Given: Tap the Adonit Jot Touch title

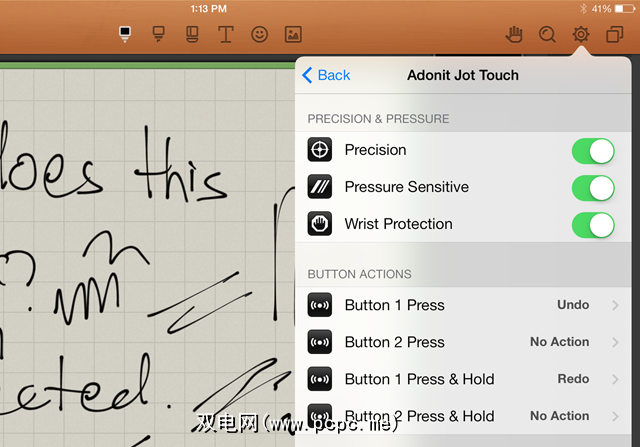Looking at the screenshot, I should [x=463, y=75].
